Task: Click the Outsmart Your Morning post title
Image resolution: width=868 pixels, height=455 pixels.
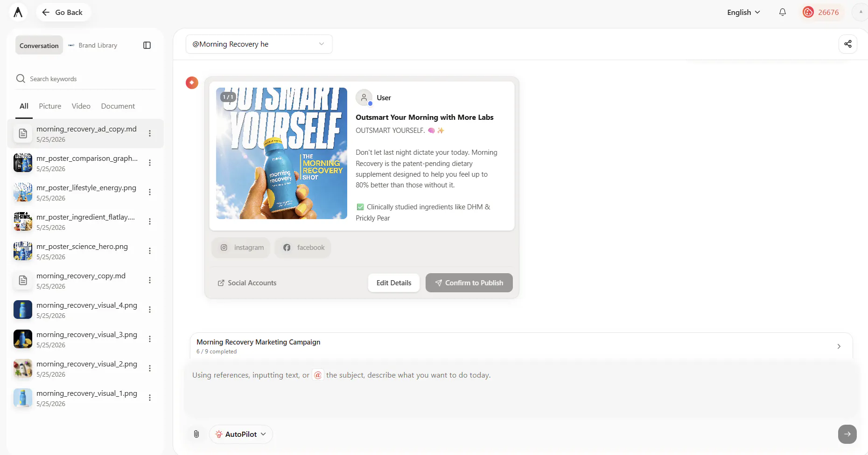Action: (425, 117)
